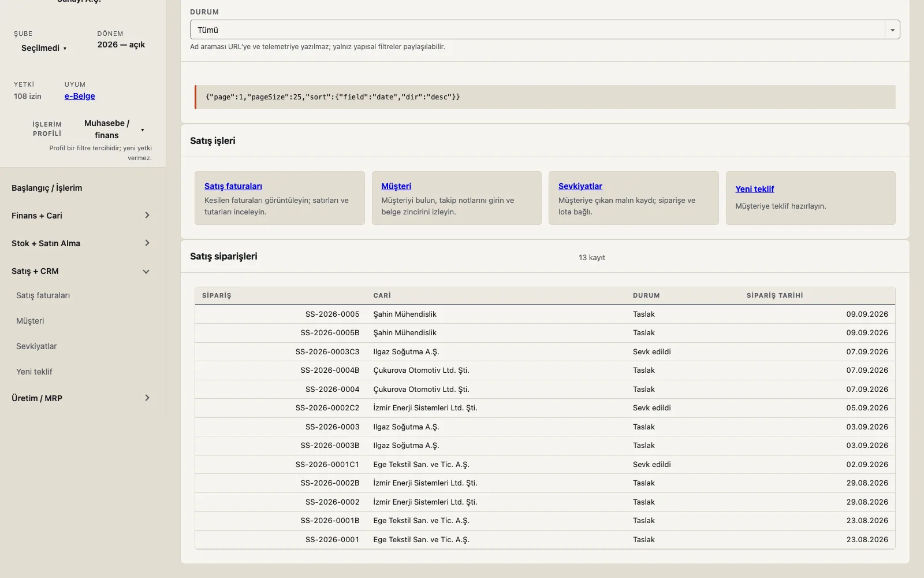924x578 pixels.
Task: Open the Yeni teklif card link
Action: click(x=755, y=189)
